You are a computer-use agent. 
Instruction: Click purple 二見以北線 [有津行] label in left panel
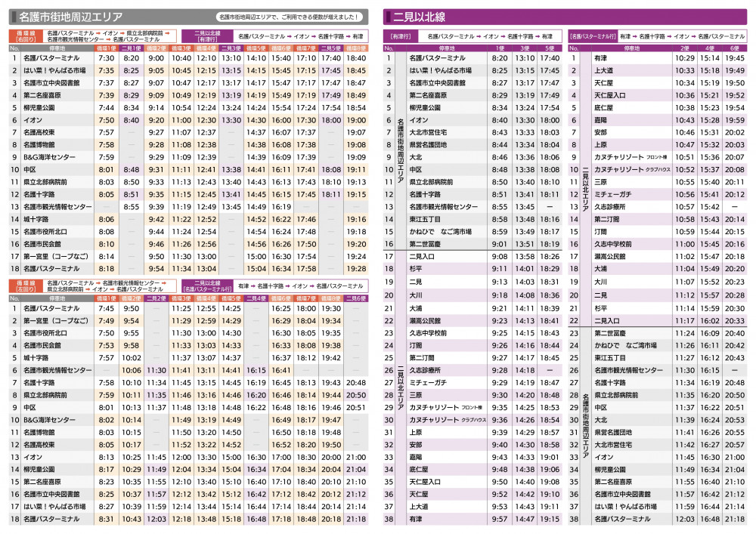point(207,36)
